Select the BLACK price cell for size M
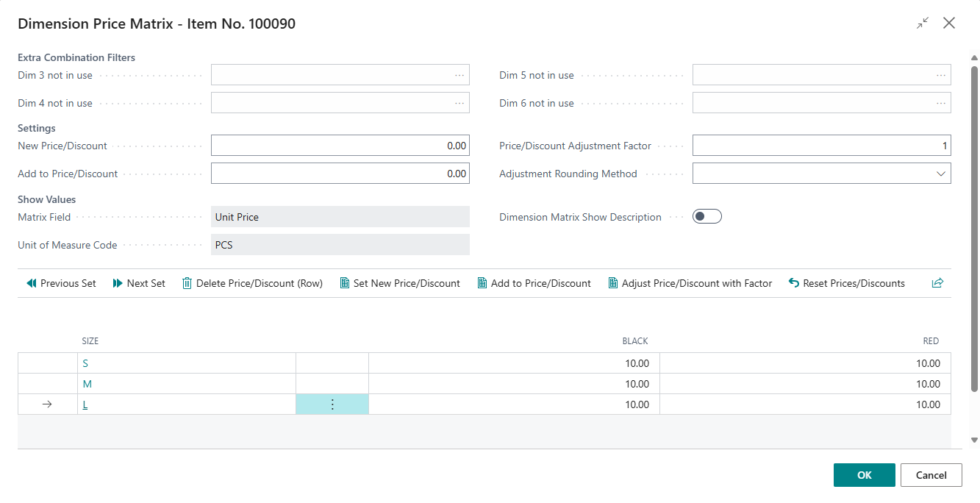The image size is (980, 503). pos(513,384)
